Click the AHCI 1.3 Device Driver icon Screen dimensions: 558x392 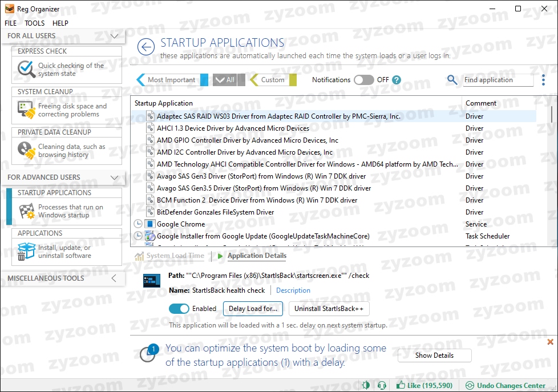coord(151,128)
